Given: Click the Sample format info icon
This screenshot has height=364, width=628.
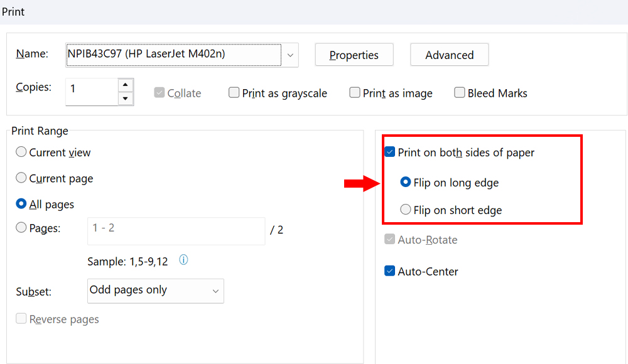Looking at the screenshot, I should pos(183,260).
